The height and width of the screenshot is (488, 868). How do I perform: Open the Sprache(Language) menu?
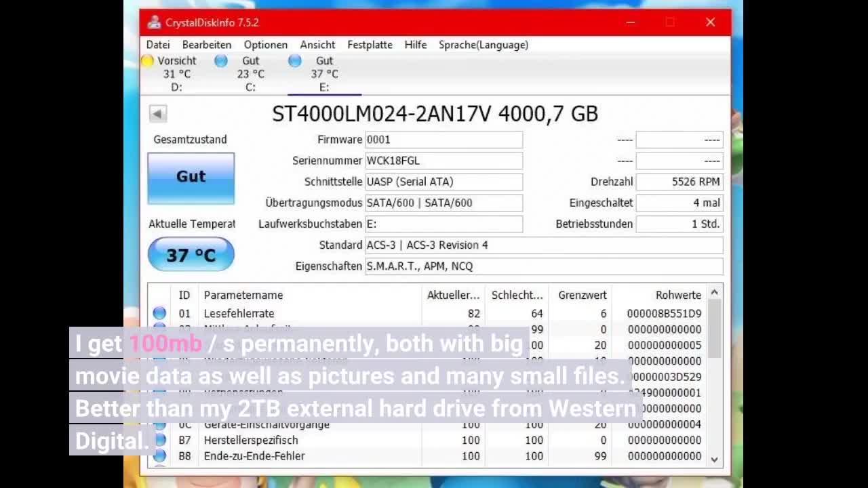point(484,45)
